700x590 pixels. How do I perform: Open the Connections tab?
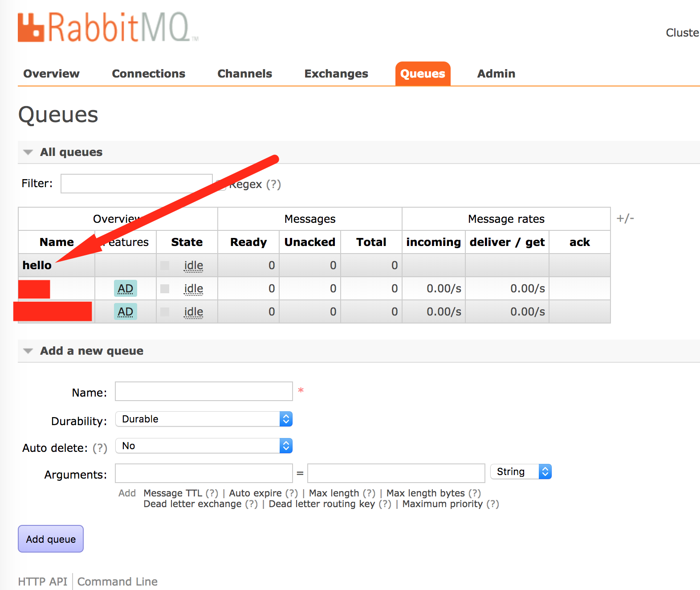148,74
